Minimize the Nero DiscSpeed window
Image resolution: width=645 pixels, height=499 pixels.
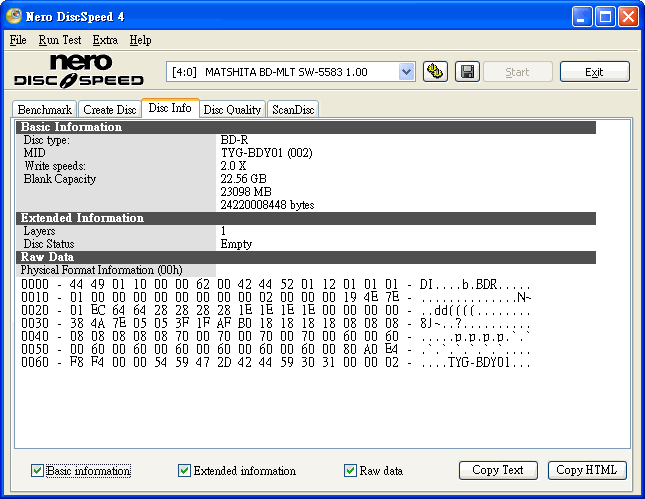(x=582, y=16)
